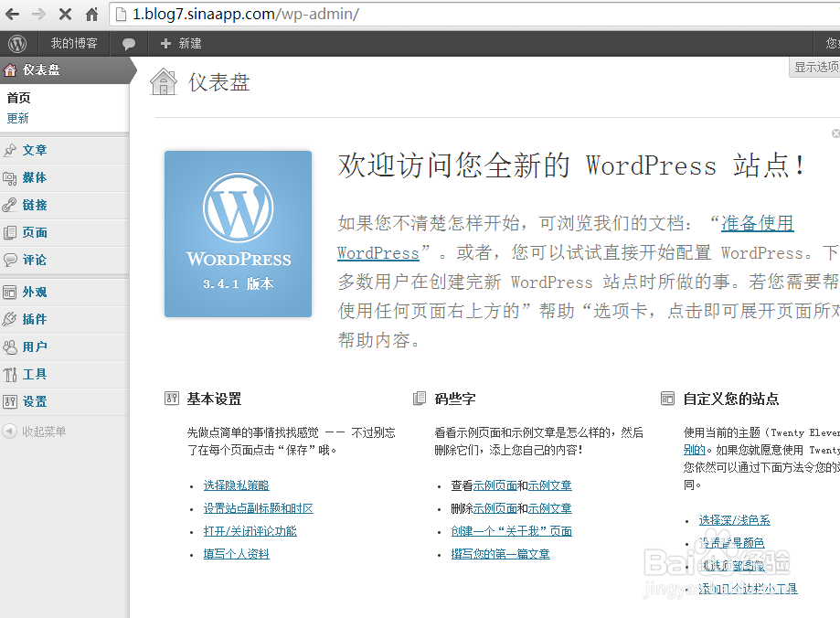Open the 撰写您的第一篇文章 link
This screenshot has height=618, width=840.
(500, 554)
